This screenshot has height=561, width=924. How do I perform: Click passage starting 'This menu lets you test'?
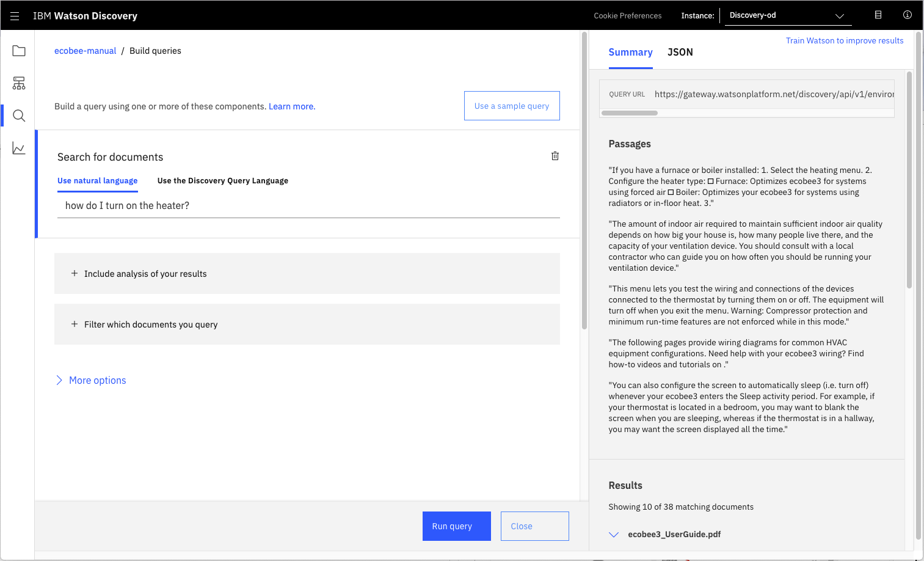click(746, 305)
